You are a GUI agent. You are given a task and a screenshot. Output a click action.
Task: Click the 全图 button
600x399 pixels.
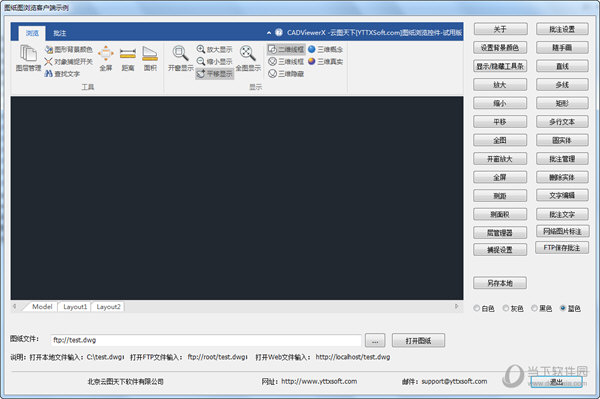[500, 140]
